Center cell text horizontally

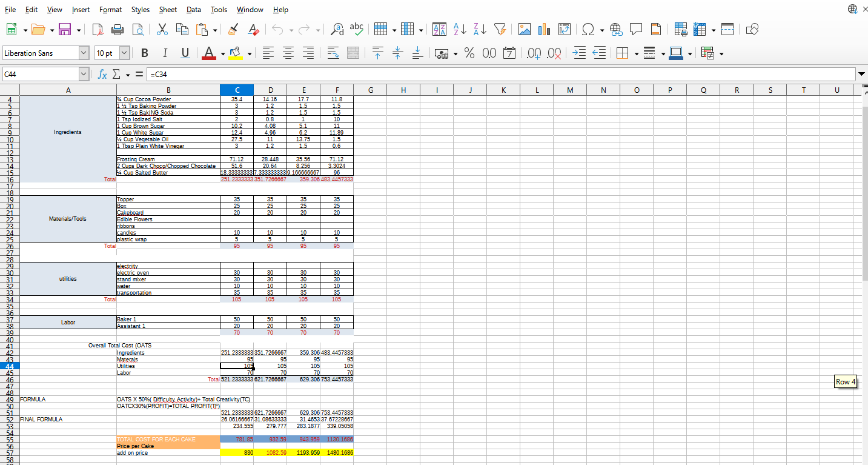(288, 53)
